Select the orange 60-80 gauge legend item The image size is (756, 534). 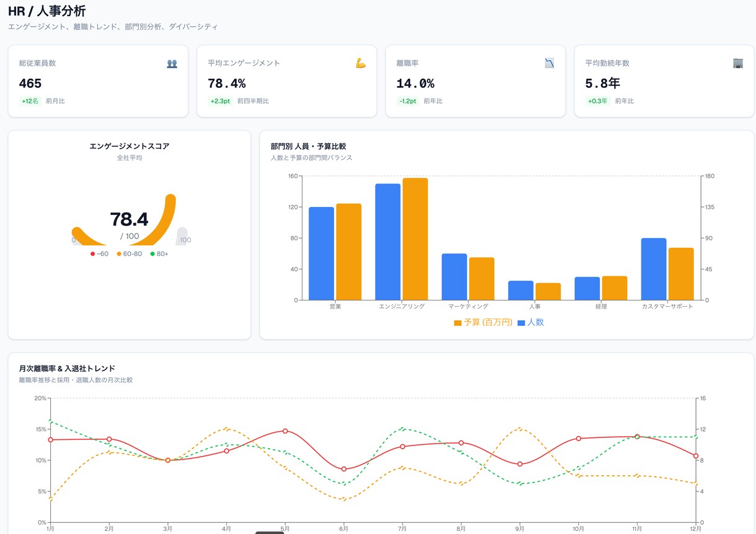tap(130, 254)
